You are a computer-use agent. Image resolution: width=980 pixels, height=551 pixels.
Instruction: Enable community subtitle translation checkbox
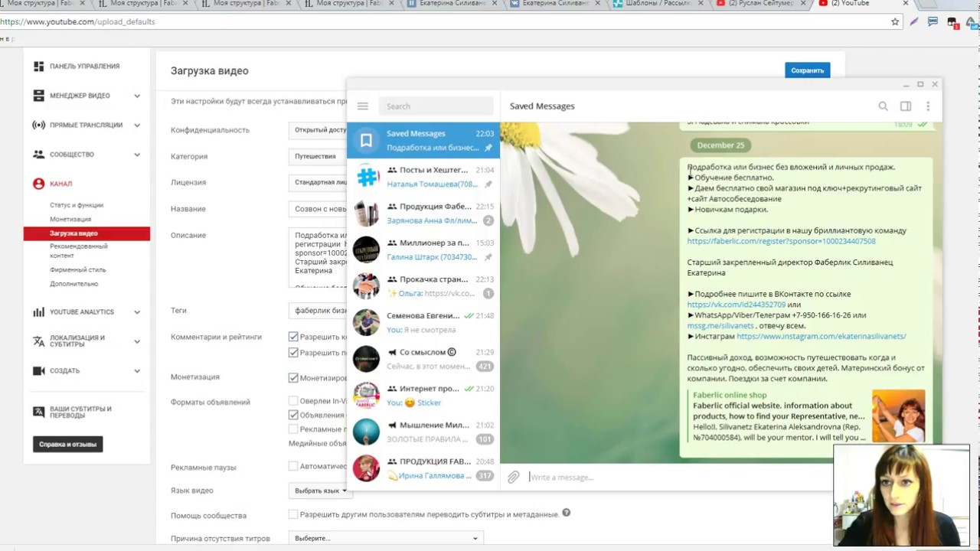pyautogui.click(x=293, y=514)
